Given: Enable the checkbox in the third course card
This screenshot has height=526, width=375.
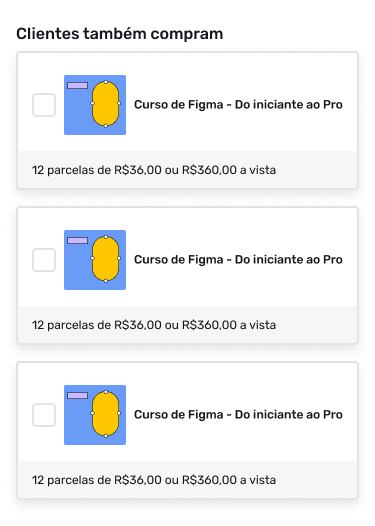Looking at the screenshot, I should [x=44, y=415].
